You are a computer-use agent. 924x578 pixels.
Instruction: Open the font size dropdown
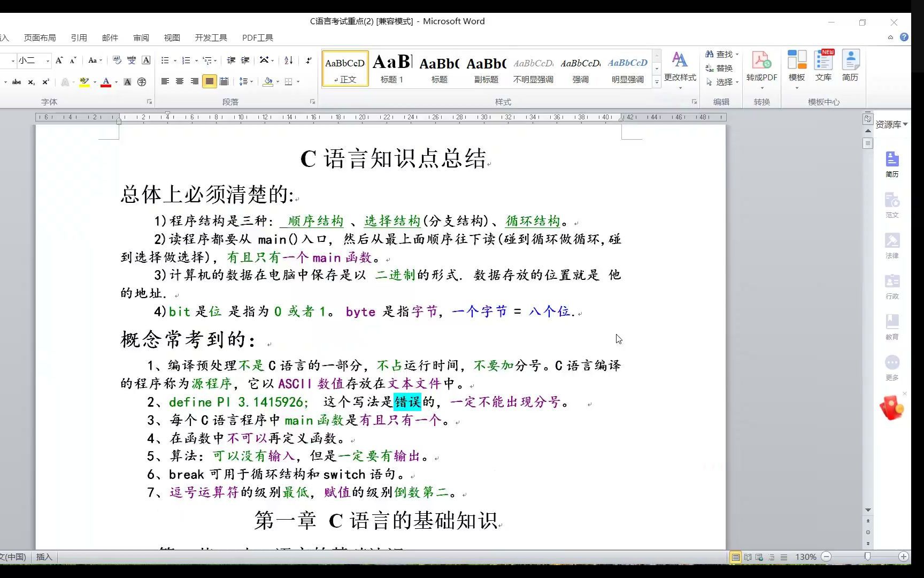point(47,60)
